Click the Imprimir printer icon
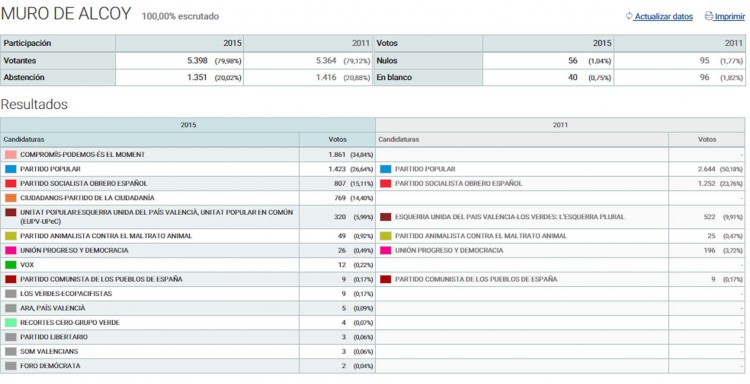 pos(708,16)
